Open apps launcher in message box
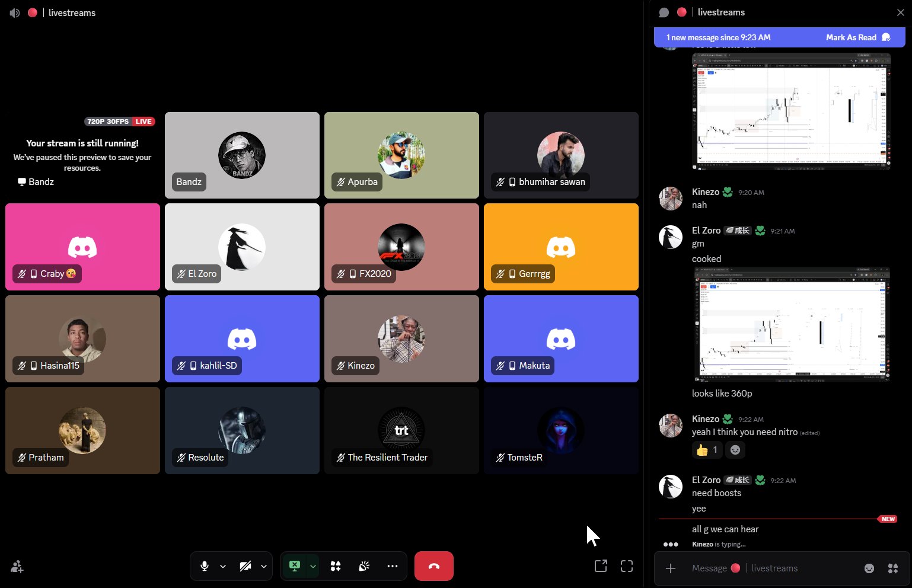This screenshot has height=588, width=912. (893, 568)
